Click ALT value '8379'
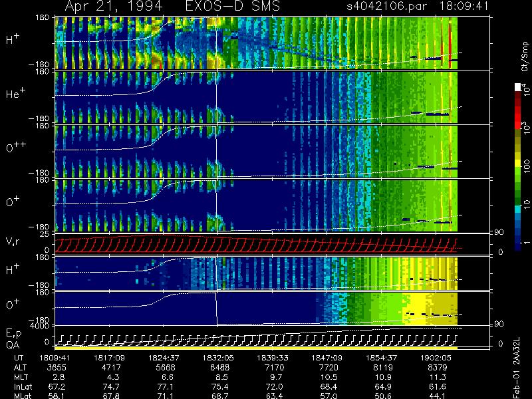Image resolution: width=532 pixels, height=399 pixels. (437, 368)
